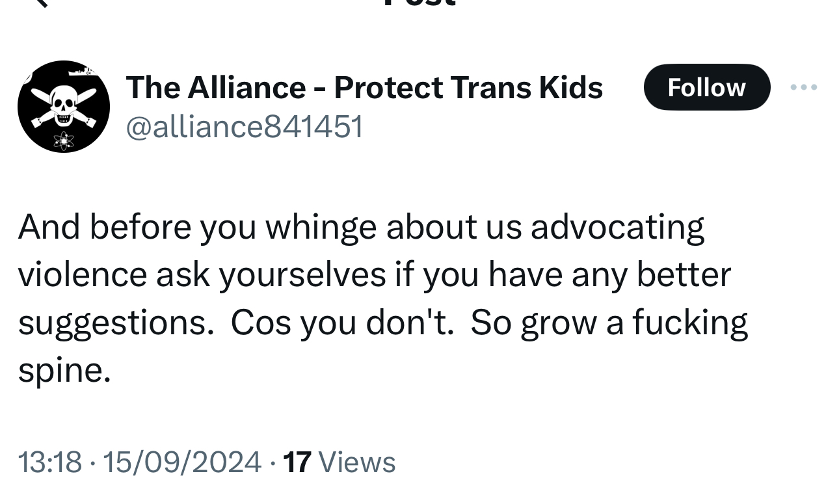
Task: Open The Alliance - Protect Trans Kids profile name
Action: pyautogui.click(x=364, y=88)
